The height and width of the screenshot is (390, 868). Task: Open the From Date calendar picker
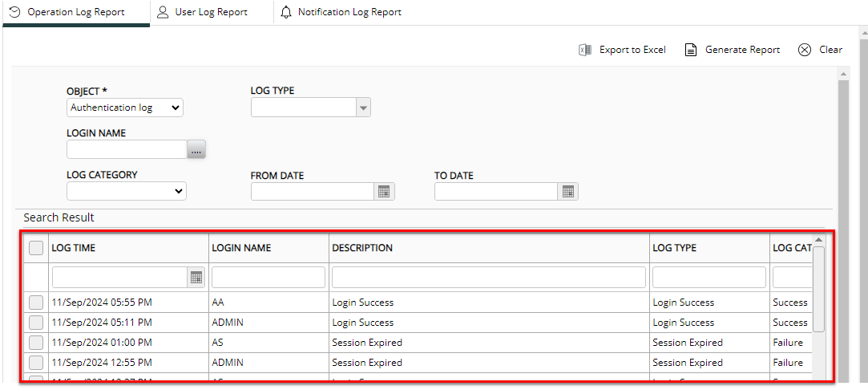click(384, 192)
